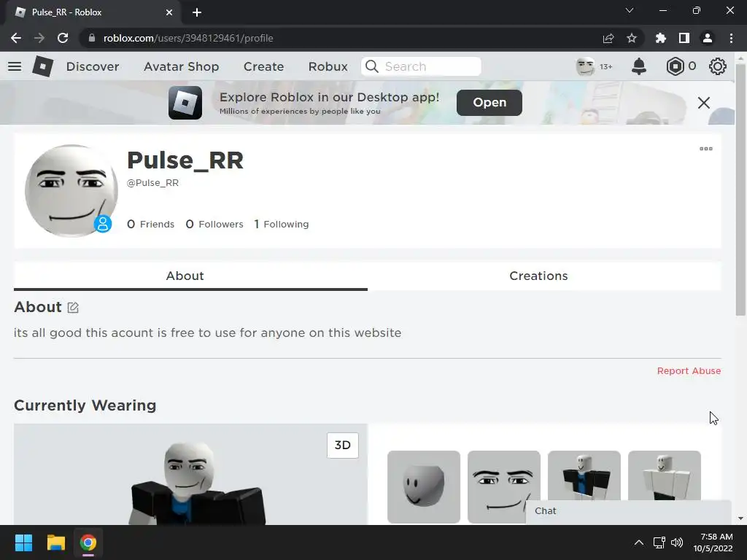Open the Chrome three-dot menu
747x560 pixels.
731,38
